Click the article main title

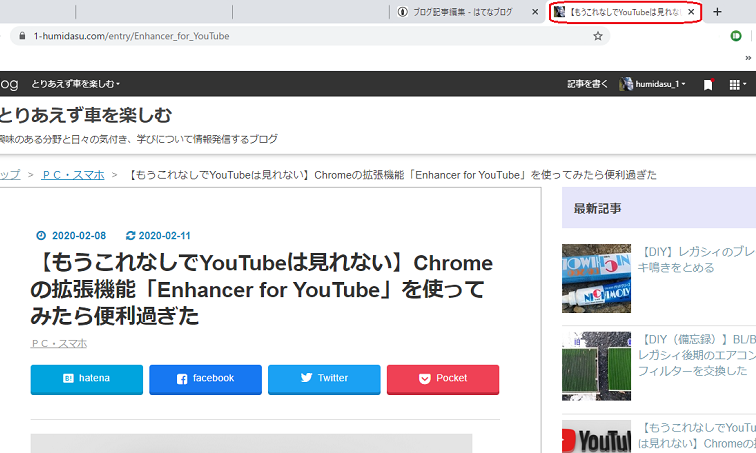pos(261,289)
